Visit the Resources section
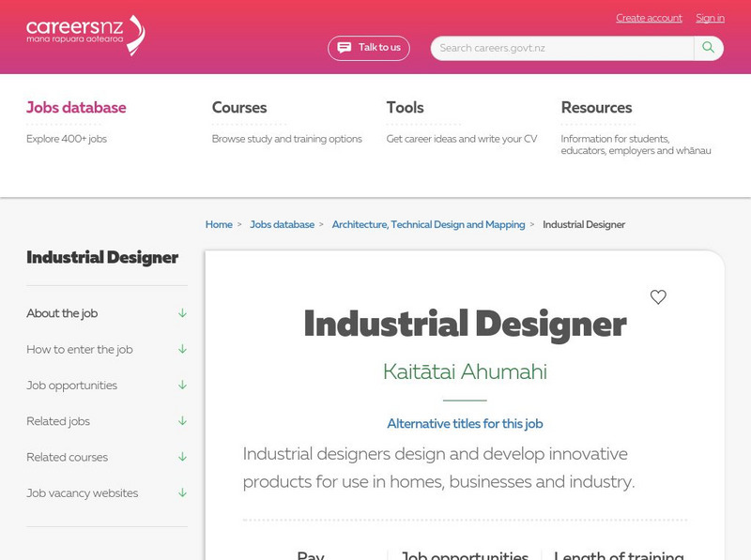 click(x=595, y=108)
